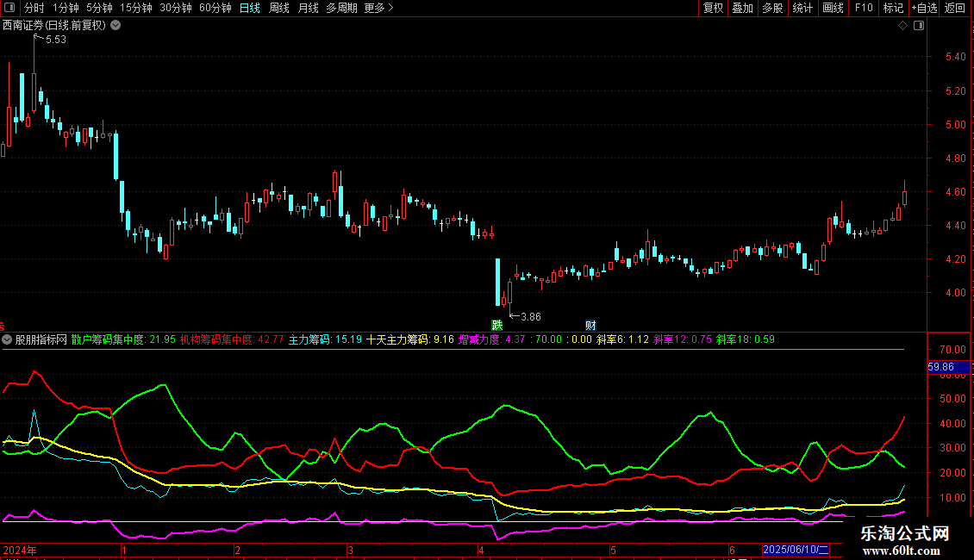Click the 10.00 indicator axis label
This screenshot has height=560, width=974.
click(952, 498)
